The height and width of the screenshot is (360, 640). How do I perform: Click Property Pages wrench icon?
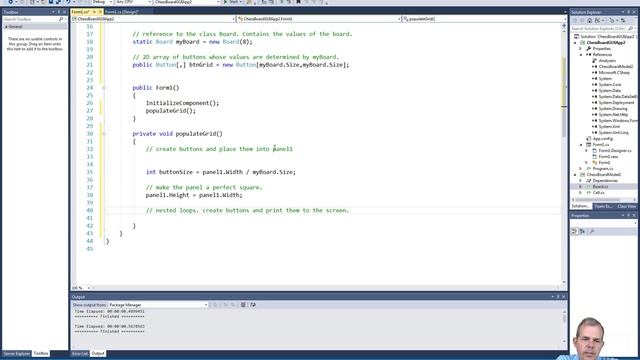592,231
